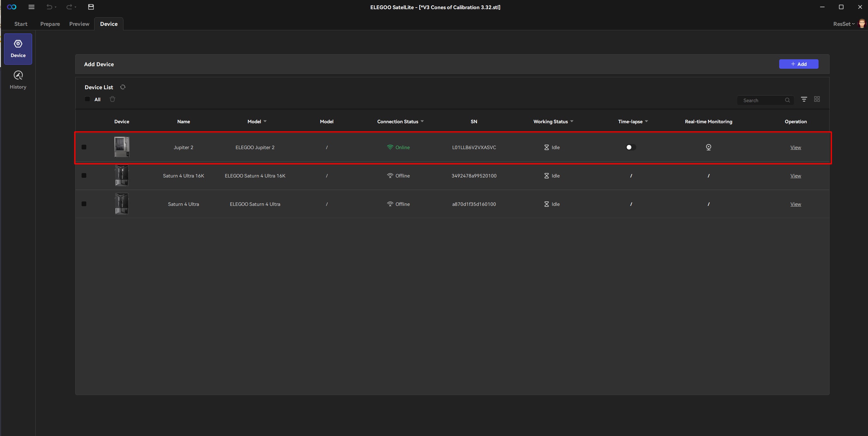The height and width of the screenshot is (436, 868).
Task: Click Jupiter 2 green Wi-Fi icon
Action: click(390, 147)
